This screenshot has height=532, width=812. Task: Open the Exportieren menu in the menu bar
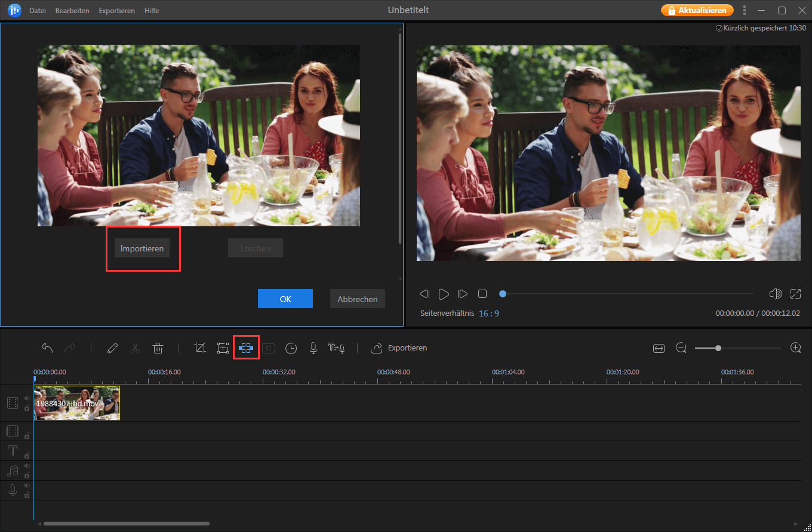[x=116, y=11]
